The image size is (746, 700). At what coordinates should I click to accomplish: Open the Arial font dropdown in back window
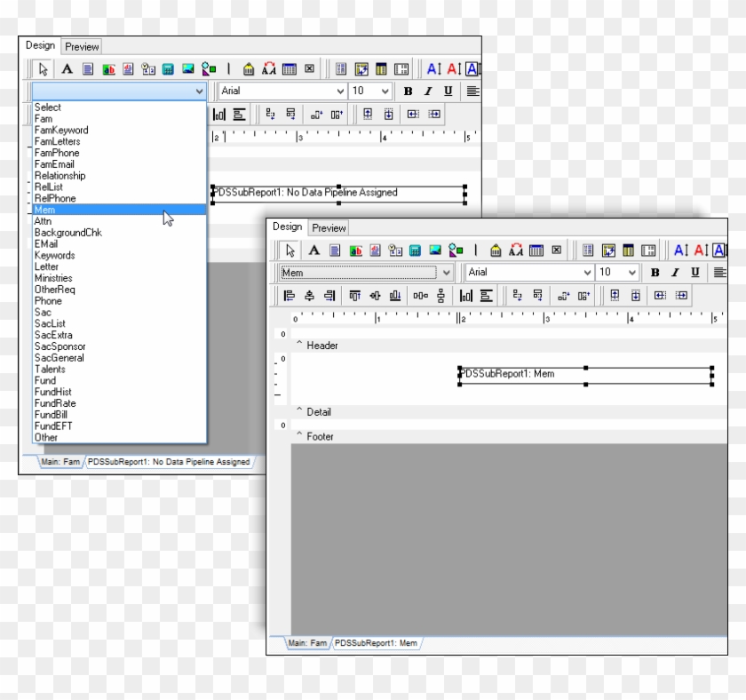pos(340,91)
